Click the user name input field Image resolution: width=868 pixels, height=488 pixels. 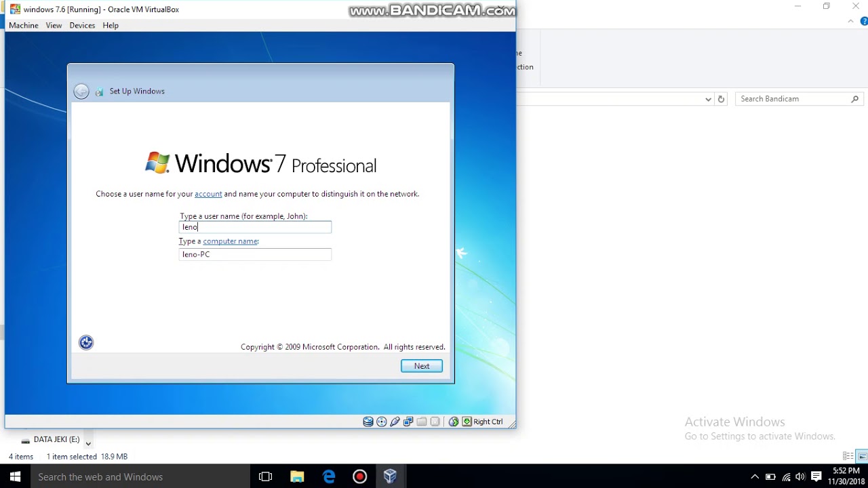tap(255, 227)
